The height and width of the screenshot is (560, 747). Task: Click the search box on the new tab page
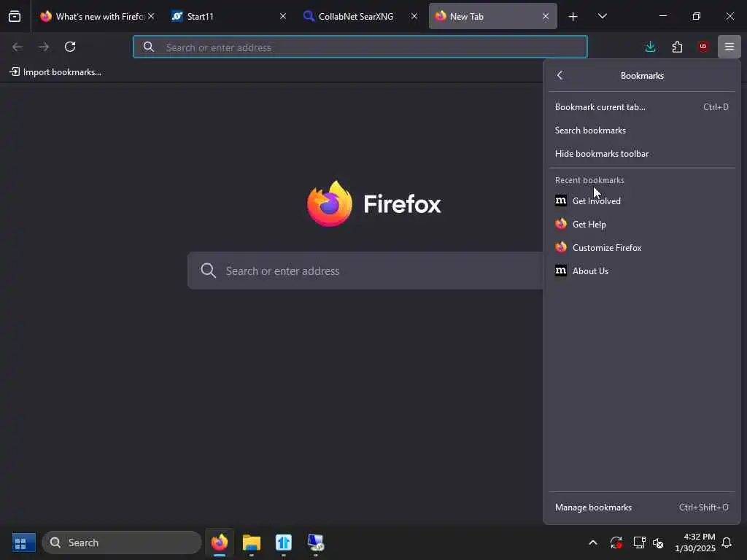click(365, 271)
